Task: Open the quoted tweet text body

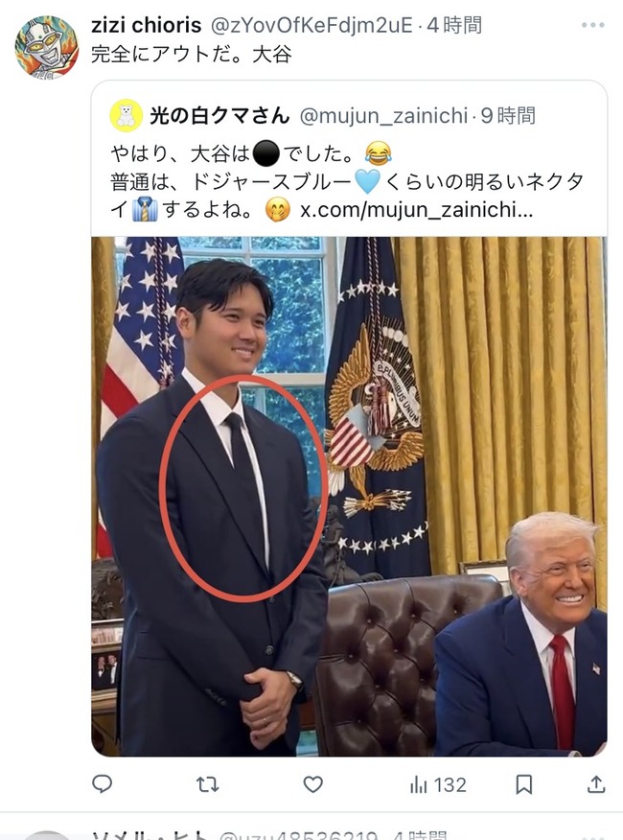Action: coord(347,182)
